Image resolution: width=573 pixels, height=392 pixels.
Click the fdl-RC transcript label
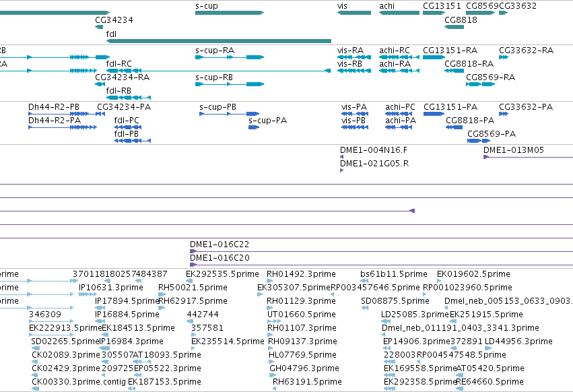pos(119,64)
